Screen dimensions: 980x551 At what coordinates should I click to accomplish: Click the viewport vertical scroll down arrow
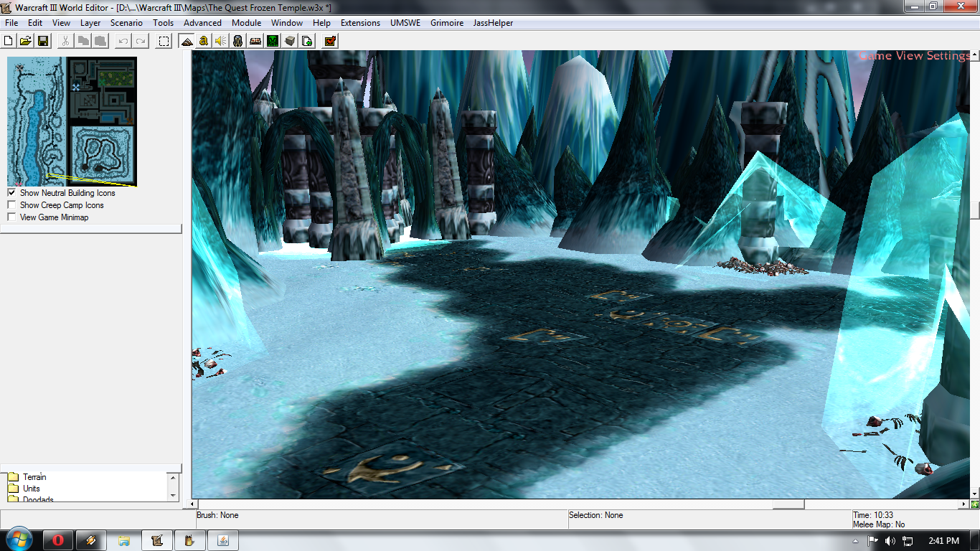tap(975, 494)
